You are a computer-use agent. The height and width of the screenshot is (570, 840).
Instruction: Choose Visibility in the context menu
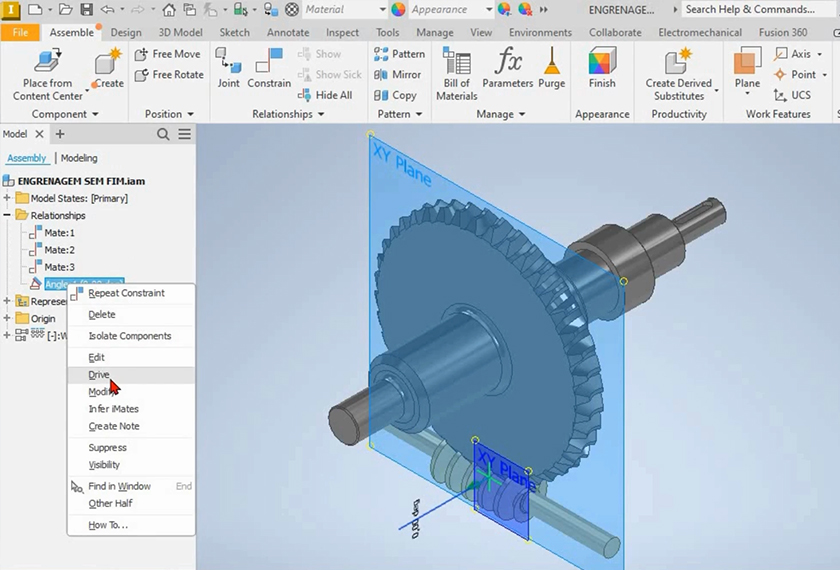point(104,465)
